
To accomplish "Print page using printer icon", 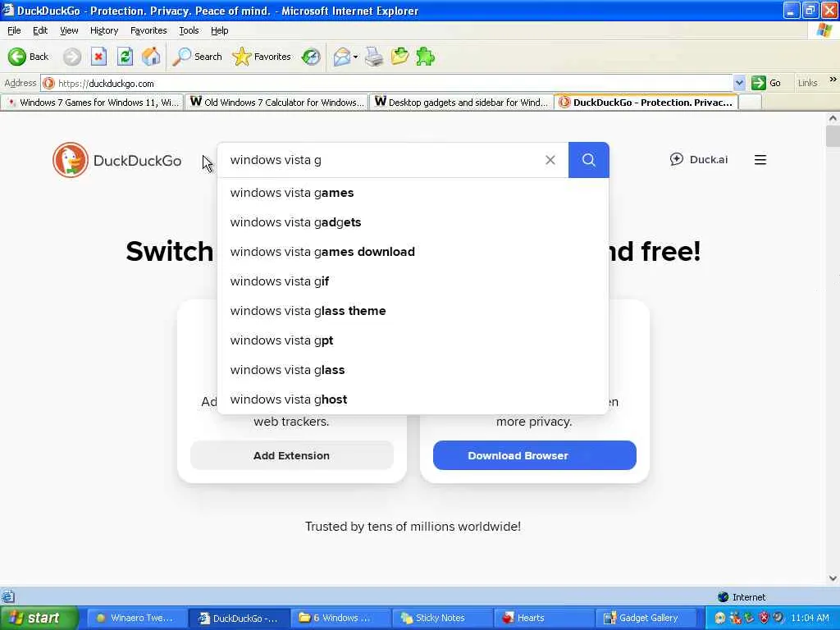I will [x=374, y=57].
